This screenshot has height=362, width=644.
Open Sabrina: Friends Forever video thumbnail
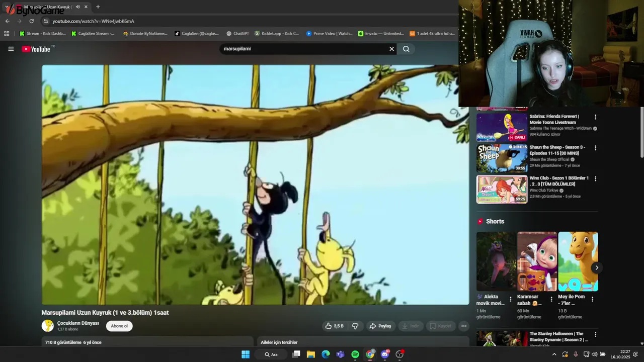(x=502, y=127)
